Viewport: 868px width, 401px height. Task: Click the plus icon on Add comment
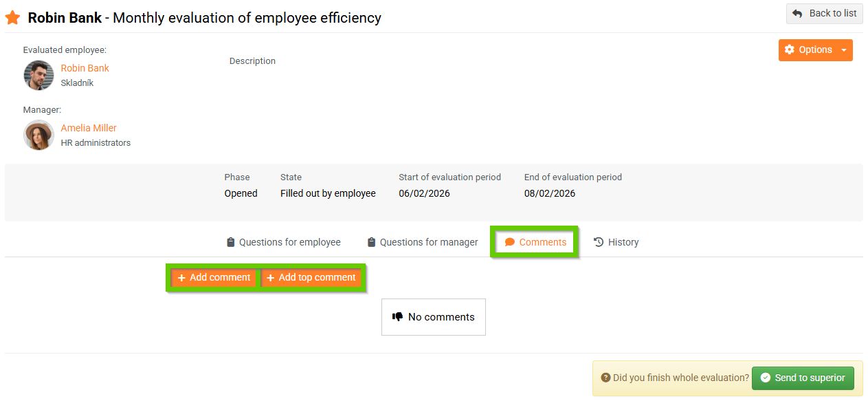[181, 278]
